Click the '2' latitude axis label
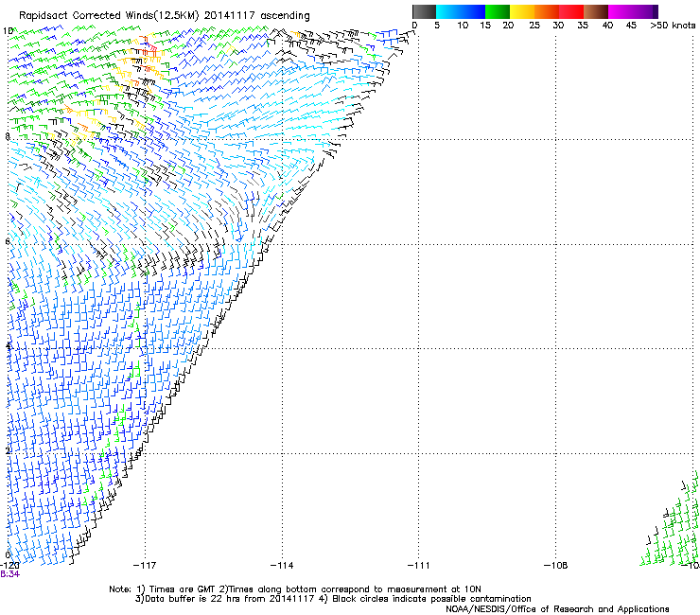The height and width of the screenshot is (615, 700). point(8,450)
